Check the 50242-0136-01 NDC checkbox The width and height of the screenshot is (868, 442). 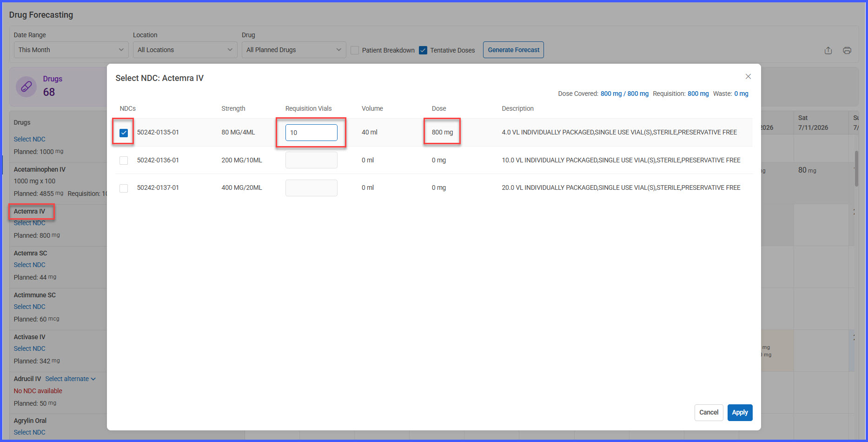(x=124, y=160)
